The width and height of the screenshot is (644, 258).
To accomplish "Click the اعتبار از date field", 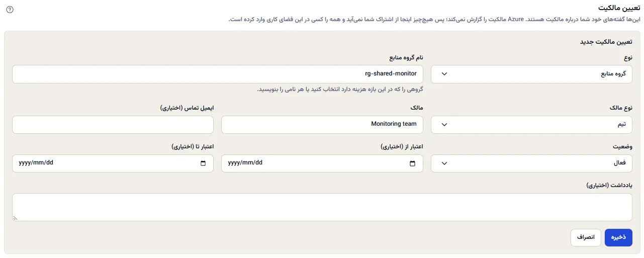I will tap(322, 163).
